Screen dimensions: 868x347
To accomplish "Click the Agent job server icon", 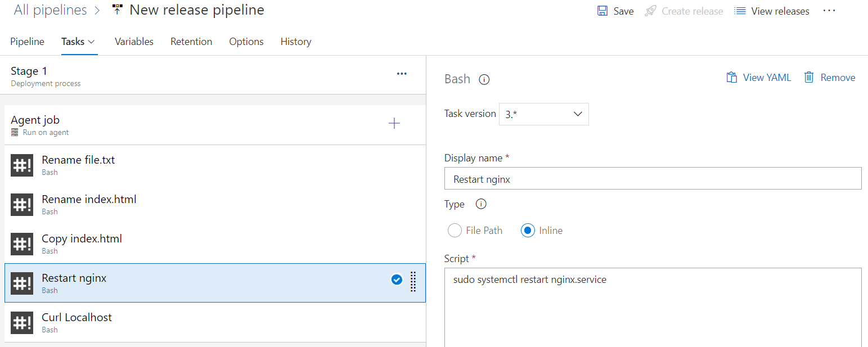I will point(15,133).
